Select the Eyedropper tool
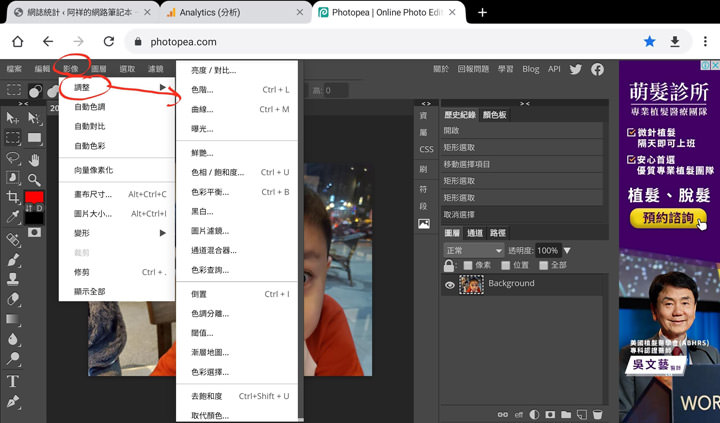The height and width of the screenshot is (423, 720). pyautogui.click(x=13, y=216)
